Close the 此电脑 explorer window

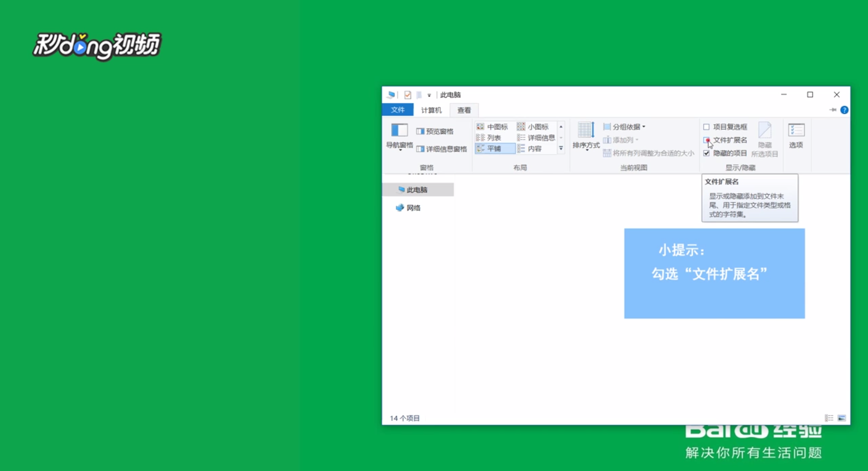(837, 95)
